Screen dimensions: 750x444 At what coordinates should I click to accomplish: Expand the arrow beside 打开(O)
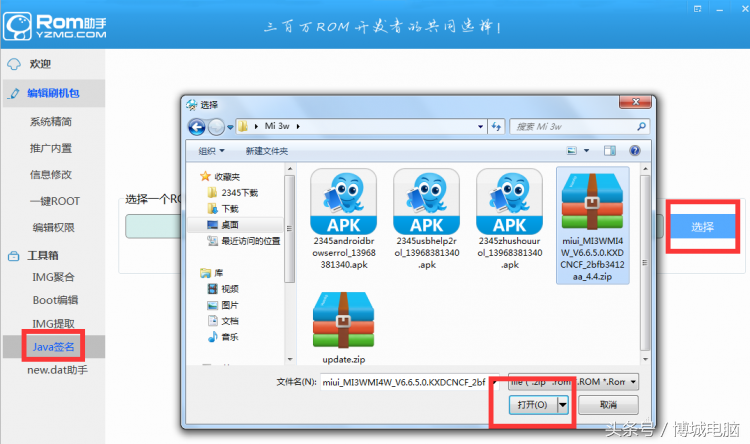click(563, 405)
